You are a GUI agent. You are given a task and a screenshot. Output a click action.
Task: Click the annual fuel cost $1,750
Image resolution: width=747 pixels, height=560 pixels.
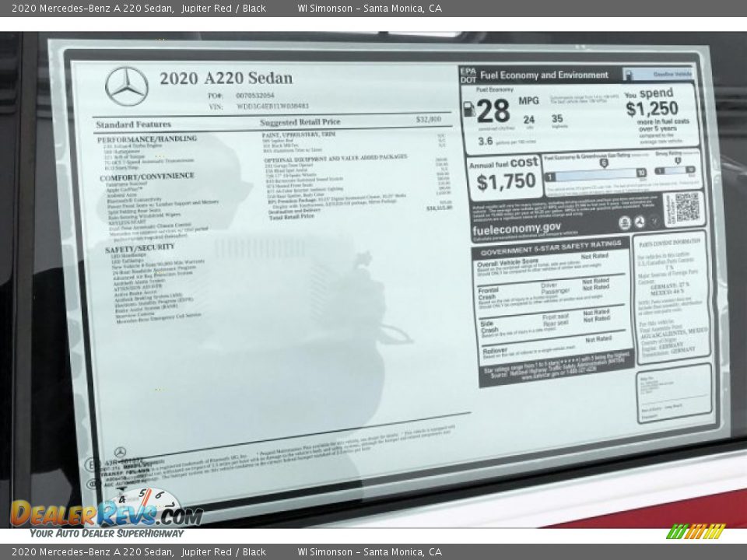click(506, 181)
